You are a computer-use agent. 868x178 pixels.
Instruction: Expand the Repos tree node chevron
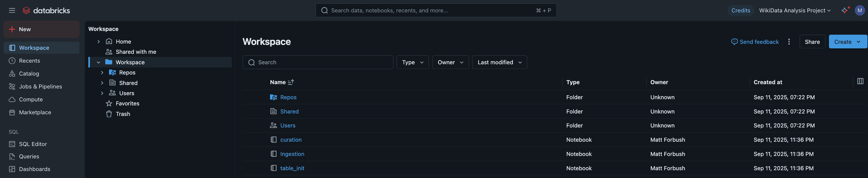(x=102, y=72)
